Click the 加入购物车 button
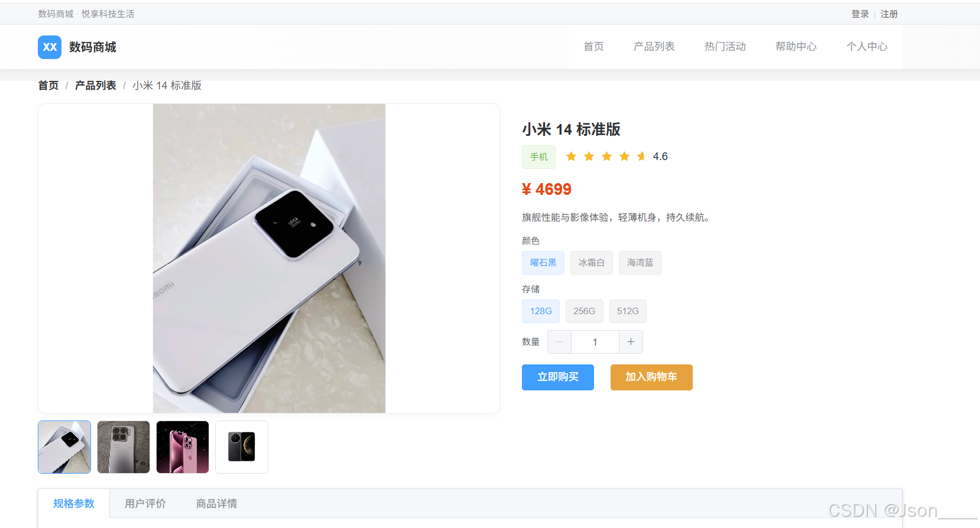 pyautogui.click(x=651, y=377)
